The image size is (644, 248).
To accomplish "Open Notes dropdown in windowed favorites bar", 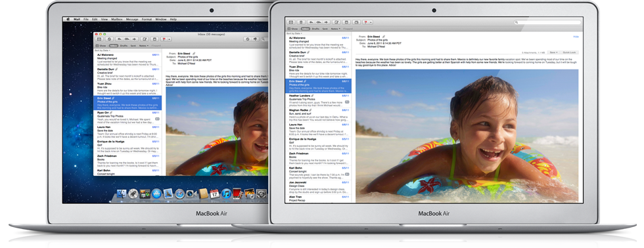I will click(x=144, y=45).
